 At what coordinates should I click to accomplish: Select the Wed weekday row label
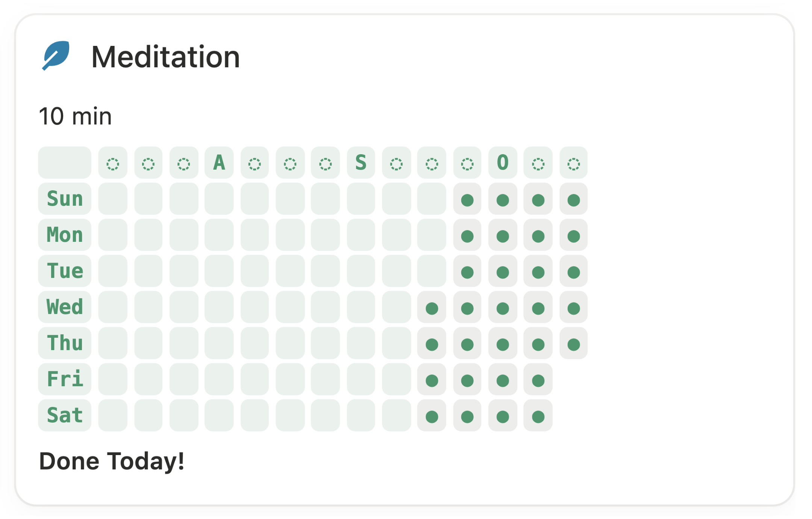pos(65,307)
